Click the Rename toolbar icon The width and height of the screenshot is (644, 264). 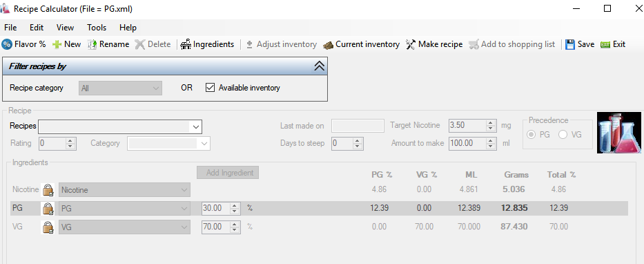(x=92, y=44)
